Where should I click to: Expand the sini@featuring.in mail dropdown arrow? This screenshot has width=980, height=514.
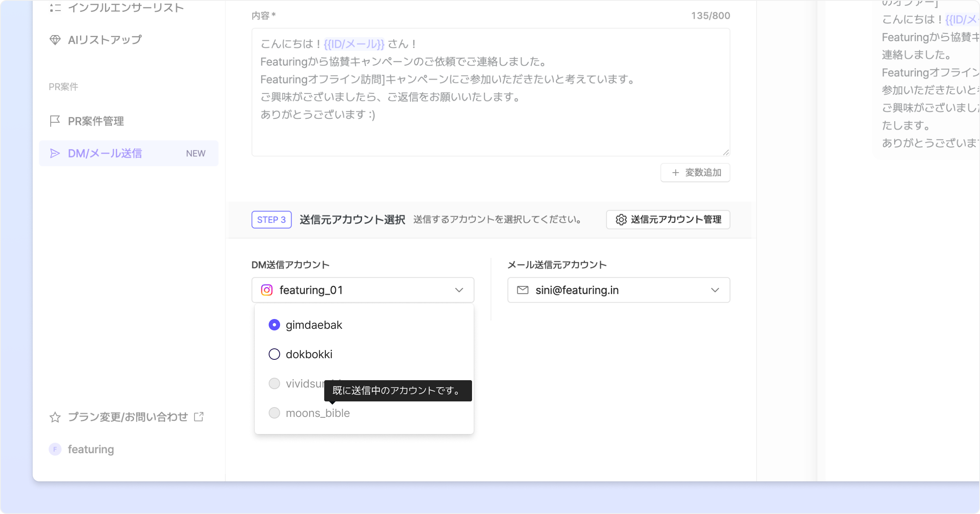coord(715,290)
